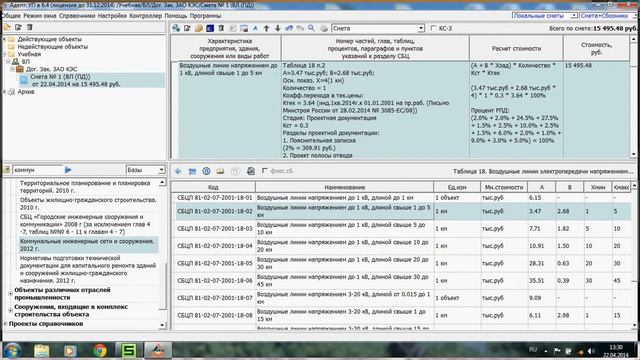Click the blue play search arrow button
640x360 pixels.
click(x=68, y=170)
